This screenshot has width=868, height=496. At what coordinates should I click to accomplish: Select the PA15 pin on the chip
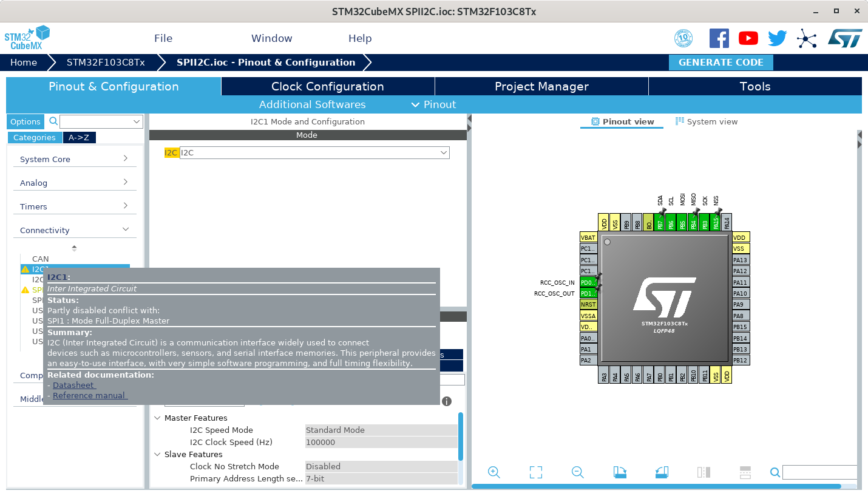[716, 222]
